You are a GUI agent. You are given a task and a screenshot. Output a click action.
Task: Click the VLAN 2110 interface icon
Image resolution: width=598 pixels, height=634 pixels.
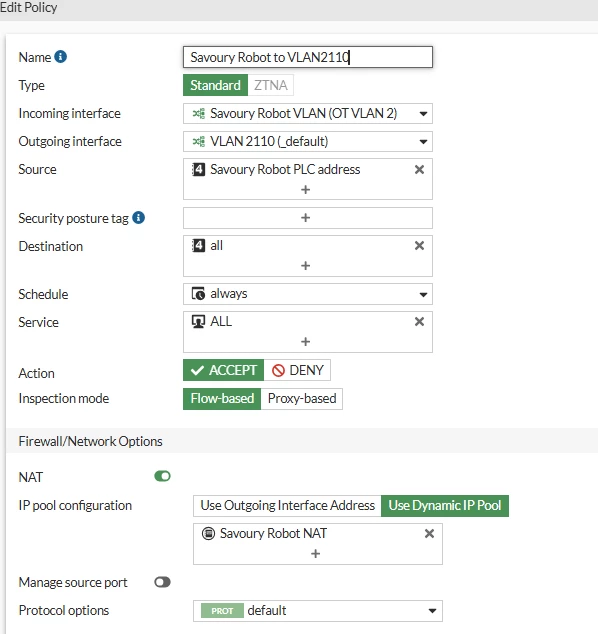coord(199,142)
